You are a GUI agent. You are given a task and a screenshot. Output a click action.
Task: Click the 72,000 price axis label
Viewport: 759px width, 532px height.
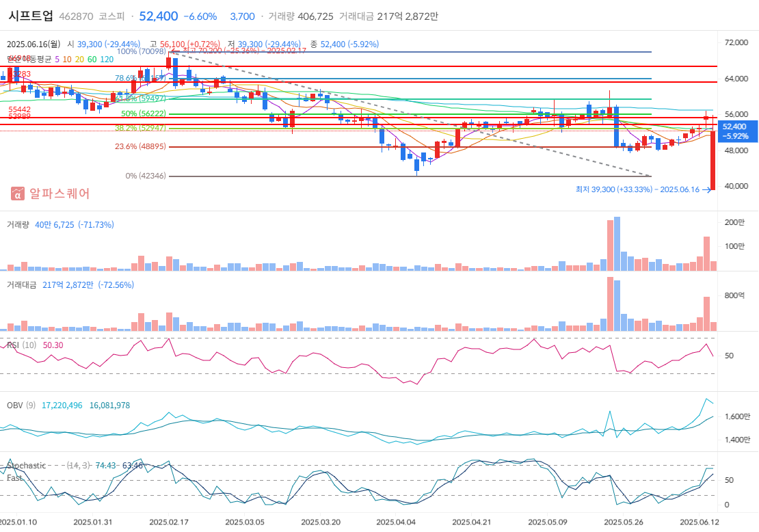pyautogui.click(x=736, y=42)
